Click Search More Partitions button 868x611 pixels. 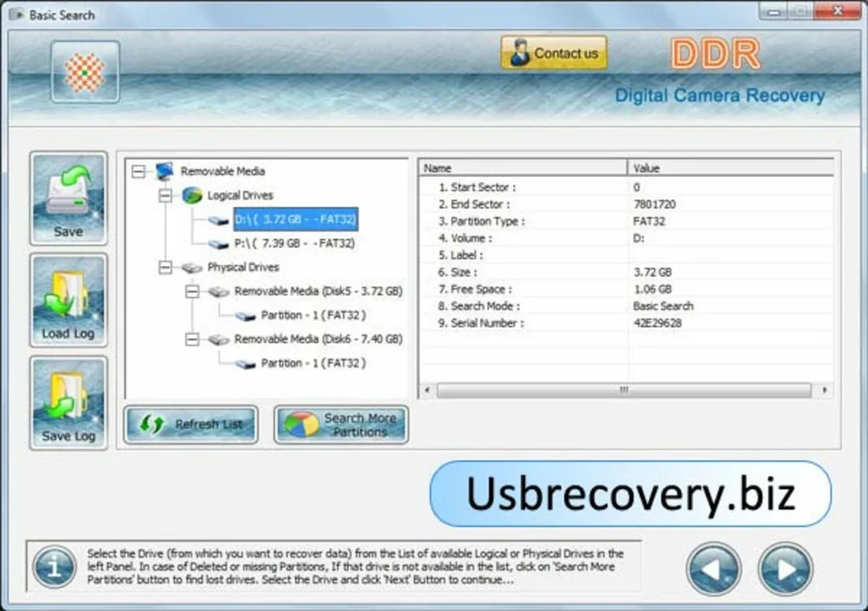pyautogui.click(x=341, y=425)
